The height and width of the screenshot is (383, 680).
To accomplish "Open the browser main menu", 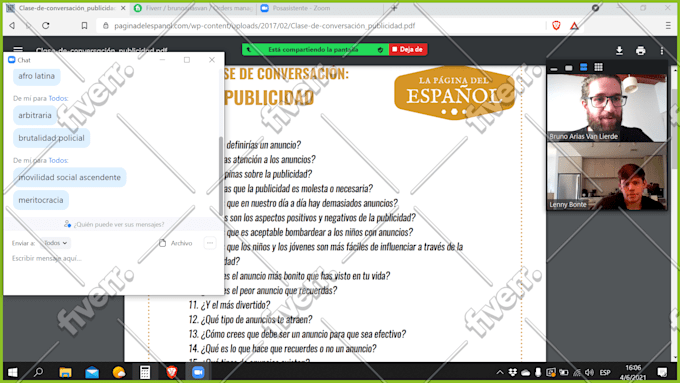I will pyautogui.click(x=668, y=26).
